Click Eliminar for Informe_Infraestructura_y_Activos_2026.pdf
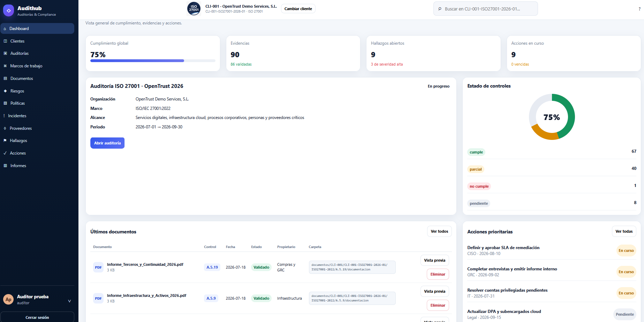 (x=438, y=305)
